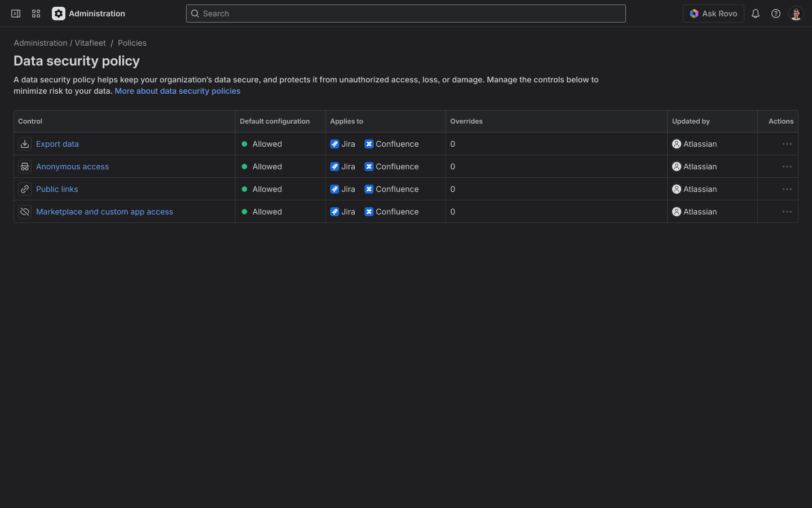The width and height of the screenshot is (812, 508).
Task: Open the help question mark icon
Action: 776,14
